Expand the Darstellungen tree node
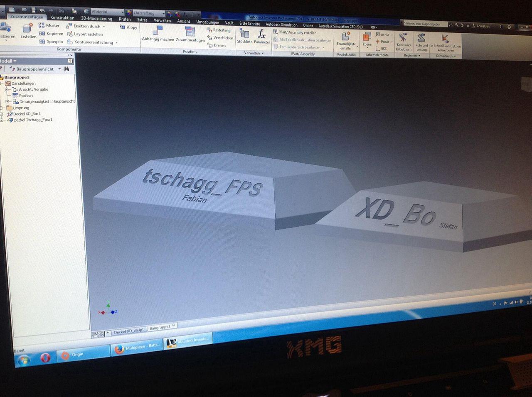This screenshot has height=397, width=532. (2, 83)
